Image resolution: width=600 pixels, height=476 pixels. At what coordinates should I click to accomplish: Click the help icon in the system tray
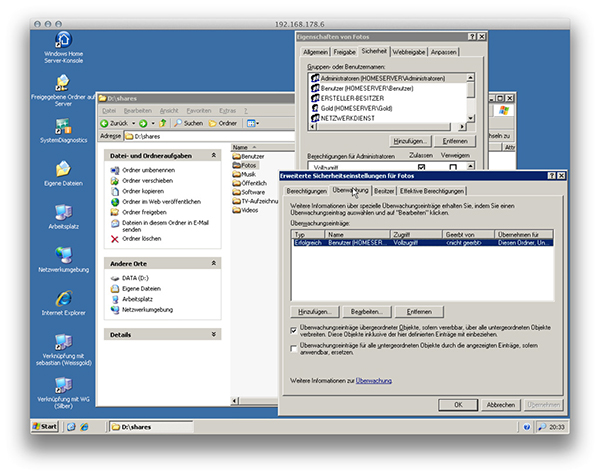pyautogui.click(x=528, y=426)
